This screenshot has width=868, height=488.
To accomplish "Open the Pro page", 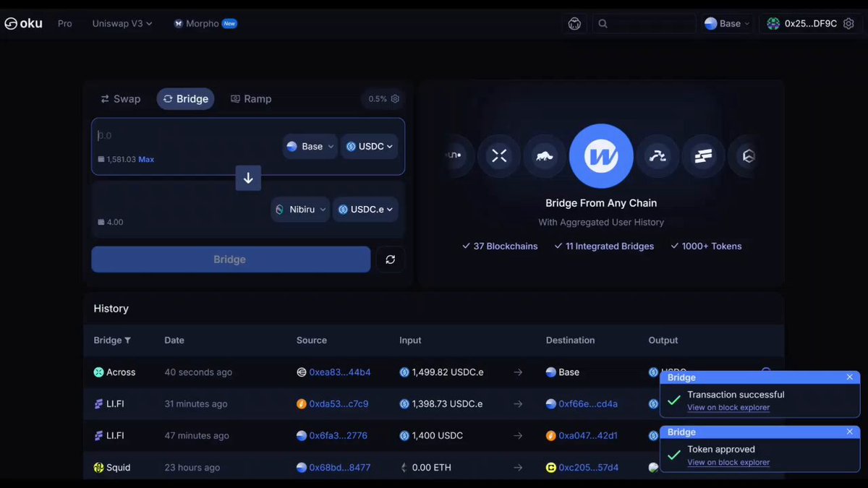I will (65, 23).
